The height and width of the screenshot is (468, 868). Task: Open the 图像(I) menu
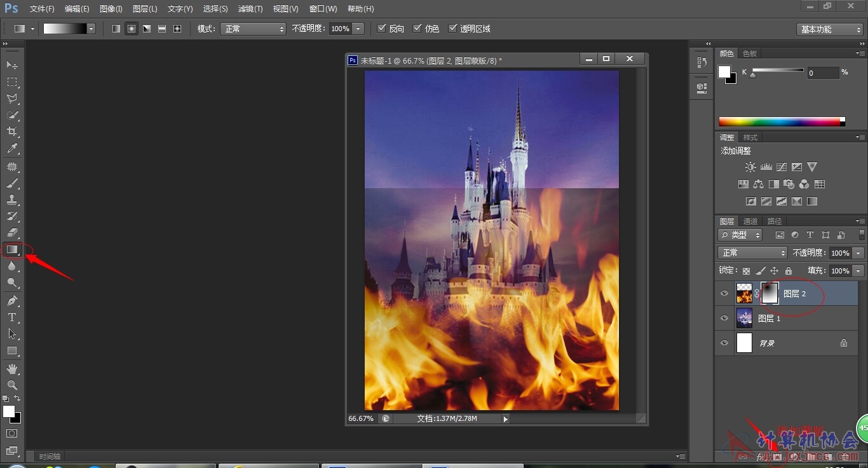(111, 9)
